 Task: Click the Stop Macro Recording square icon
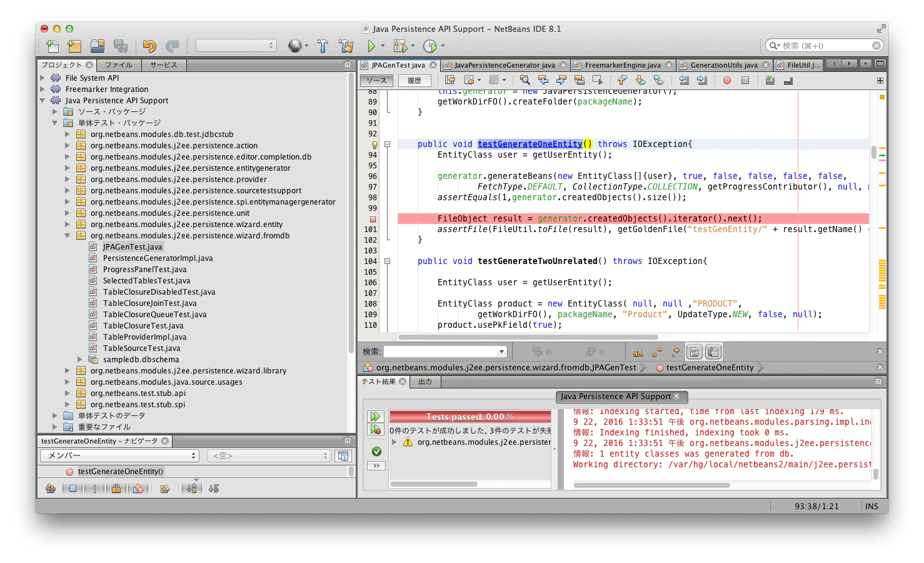click(745, 80)
